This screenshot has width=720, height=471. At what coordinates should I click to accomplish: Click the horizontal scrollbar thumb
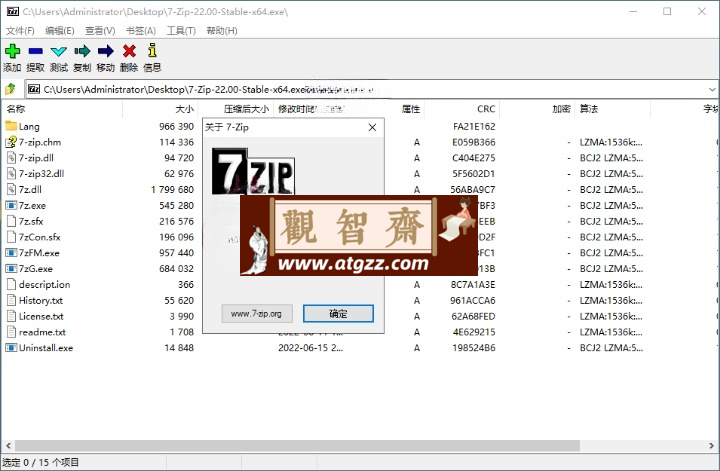point(297,445)
